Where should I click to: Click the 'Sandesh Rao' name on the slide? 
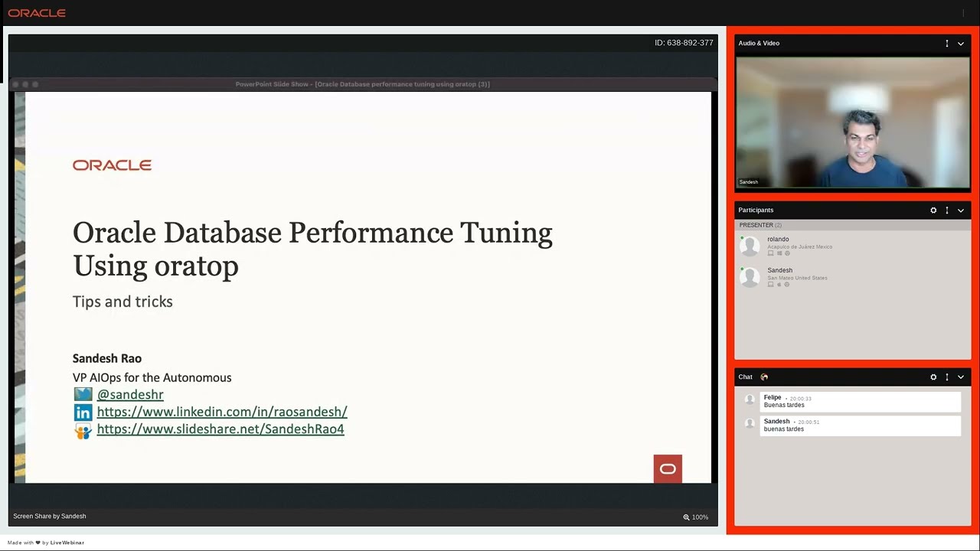(107, 358)
